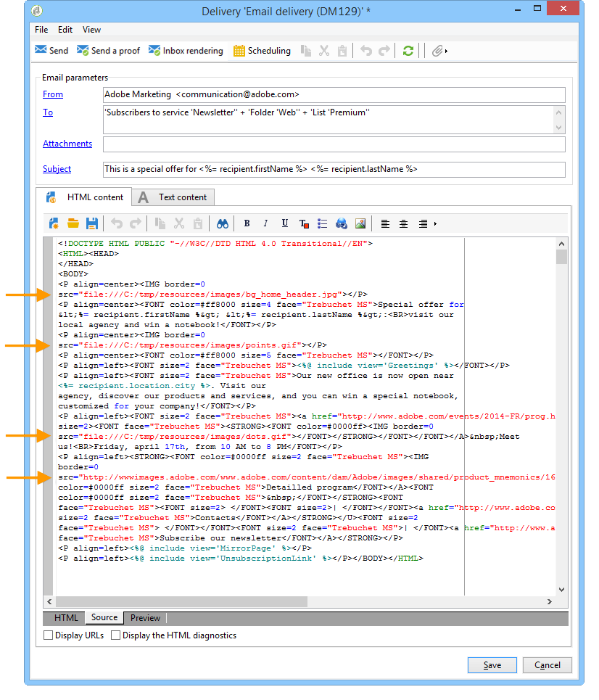Click the editor toolbar Copy icon
This screenshot has height=700, width=599.
tap(160, 223)
